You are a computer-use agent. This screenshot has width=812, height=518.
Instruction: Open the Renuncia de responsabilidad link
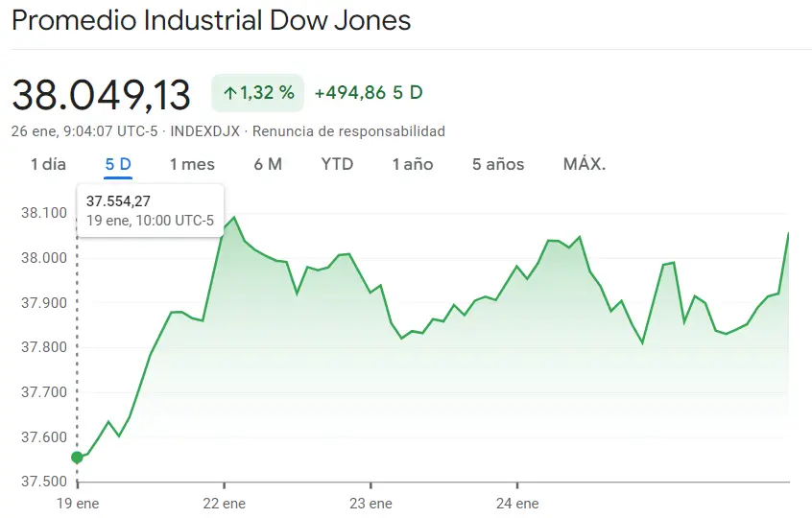[363, 131]
